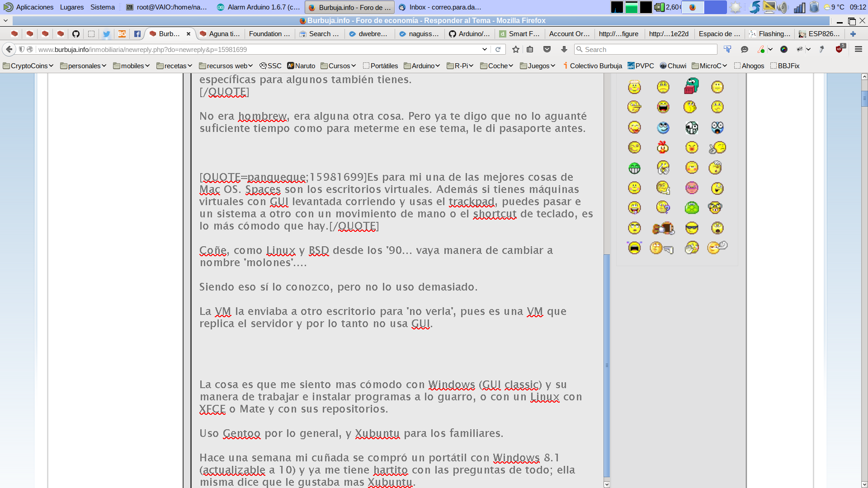Image resolution: width=868 pixels, height=488 pixels.
Task: Expand the recursos web bookmarks folder
Action: 226,66
